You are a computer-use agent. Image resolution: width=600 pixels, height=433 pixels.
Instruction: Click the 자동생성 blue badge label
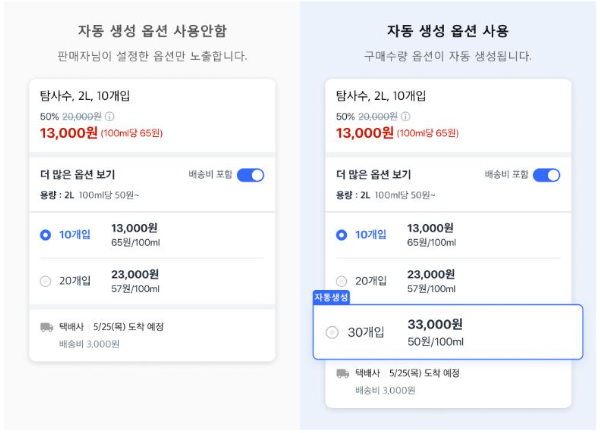point(331,297)
